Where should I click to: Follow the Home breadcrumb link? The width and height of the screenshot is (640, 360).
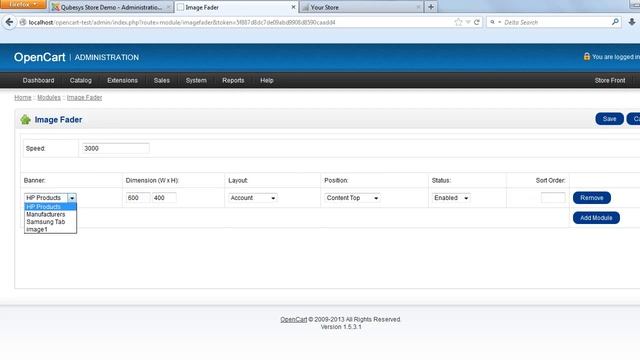(23, 98)
